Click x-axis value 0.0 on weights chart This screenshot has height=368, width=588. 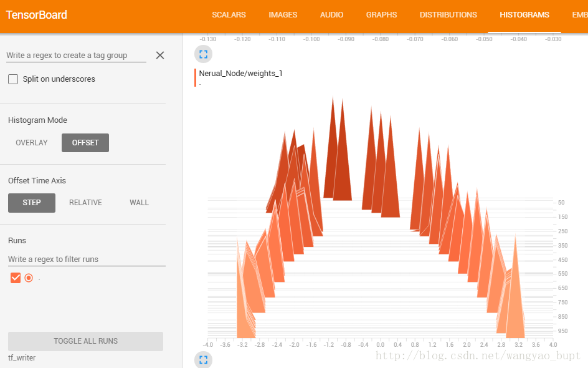pyautogui.click(x=380, y=345)
